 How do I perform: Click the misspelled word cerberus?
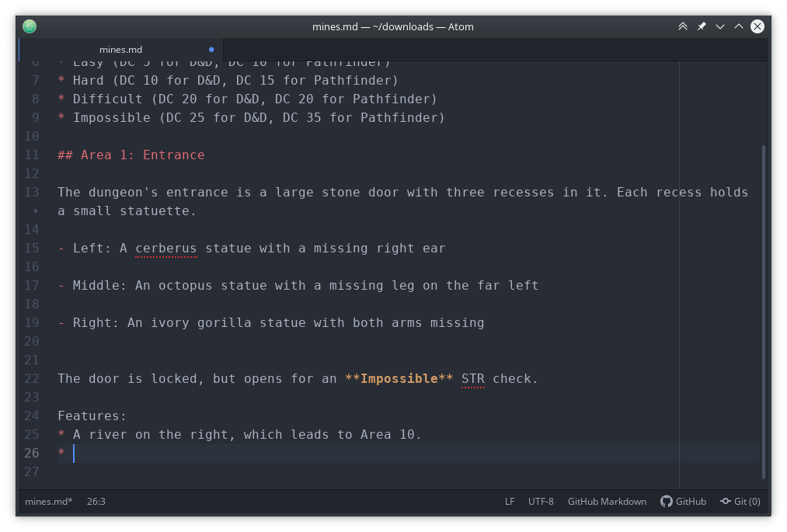point(165,248)
